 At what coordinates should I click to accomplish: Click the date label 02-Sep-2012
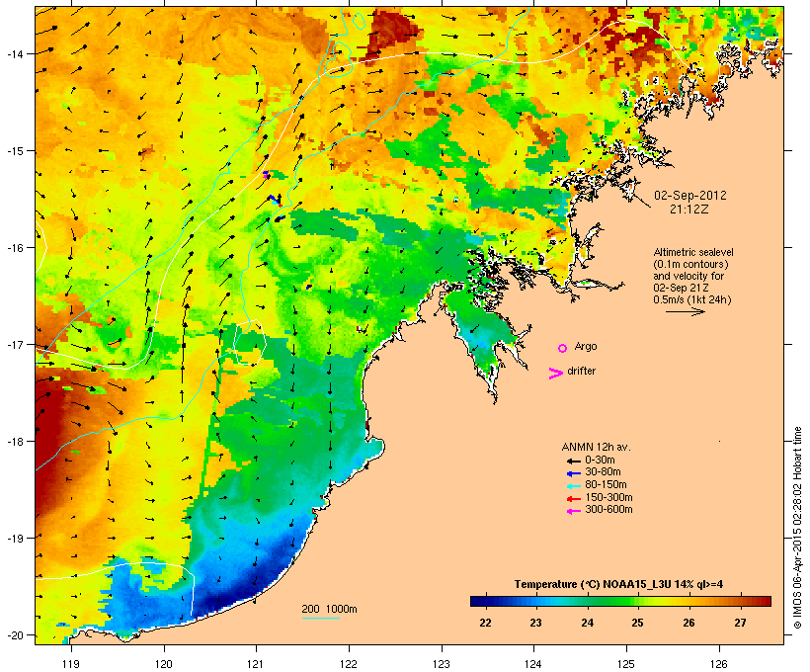pos(690,196)
